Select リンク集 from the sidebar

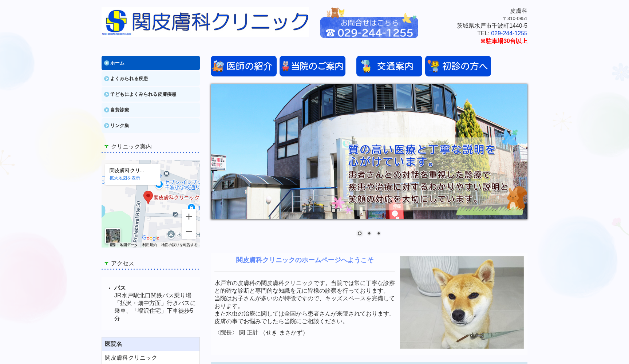pos(120,125)
